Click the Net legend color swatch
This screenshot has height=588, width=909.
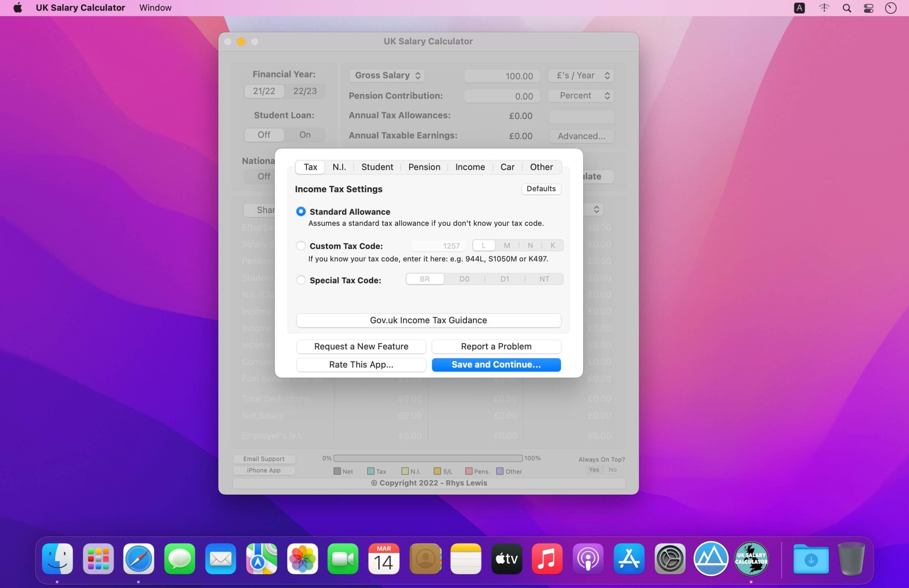337,471
